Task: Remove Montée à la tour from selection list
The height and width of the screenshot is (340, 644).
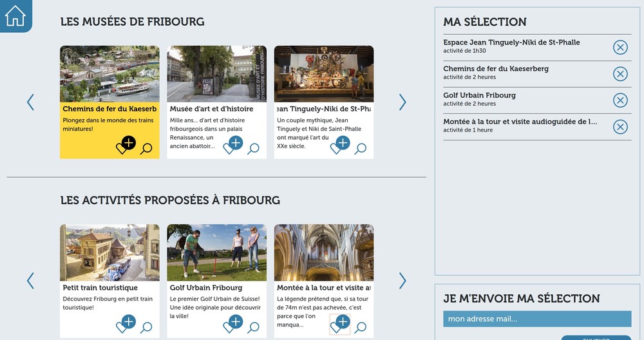Action: point(620,127)
